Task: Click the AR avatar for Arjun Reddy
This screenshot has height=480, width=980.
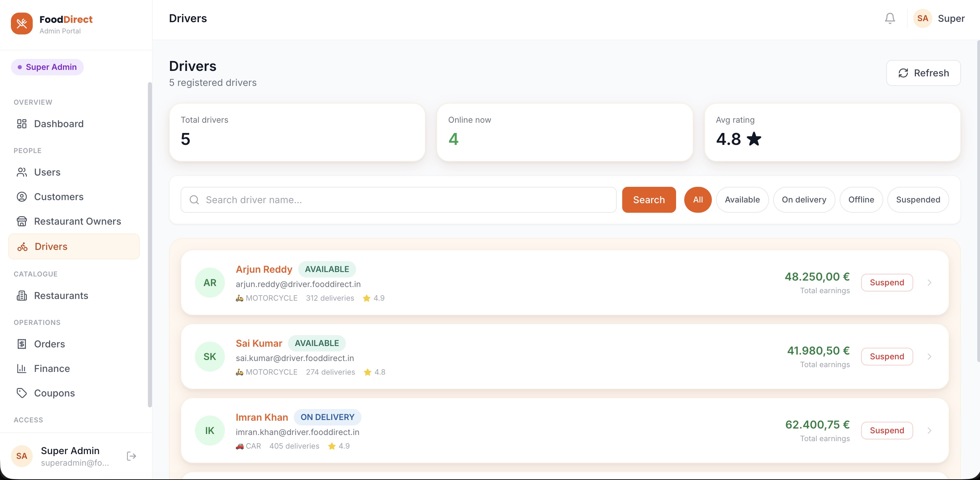Action: (x=210, y=282)
